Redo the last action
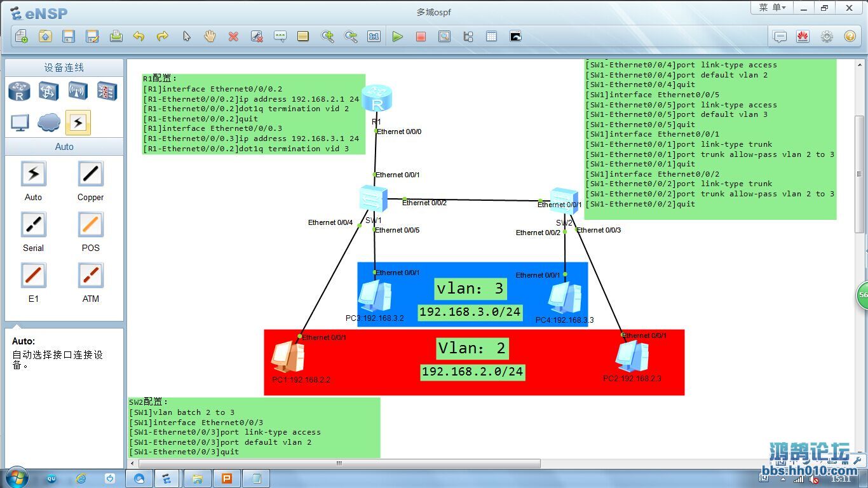The height and width of the screenshot is (488, 868). pyautogui.click(x=163, y=36)
